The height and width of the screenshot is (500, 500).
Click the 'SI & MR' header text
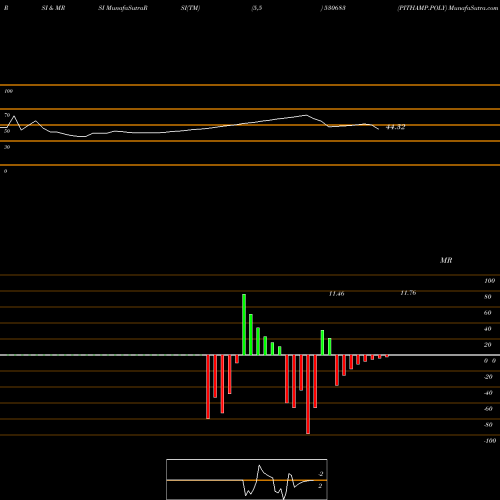tap(53, 8)
